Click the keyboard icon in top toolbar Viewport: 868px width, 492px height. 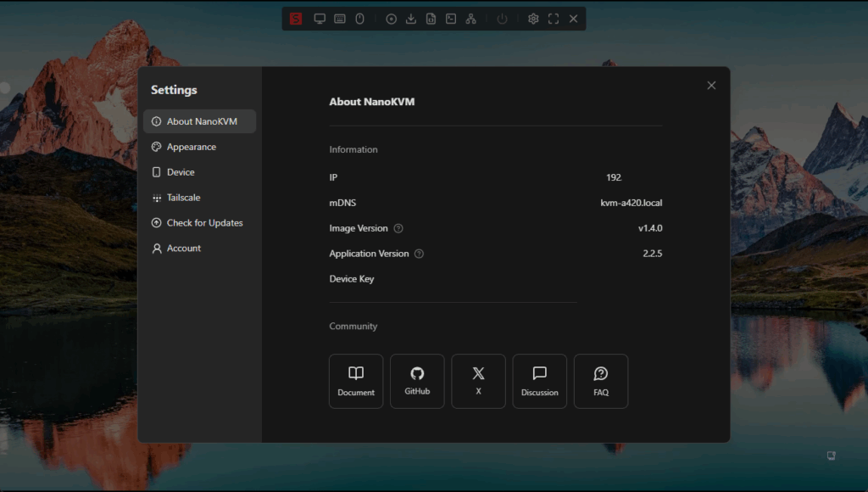(340, 19)
